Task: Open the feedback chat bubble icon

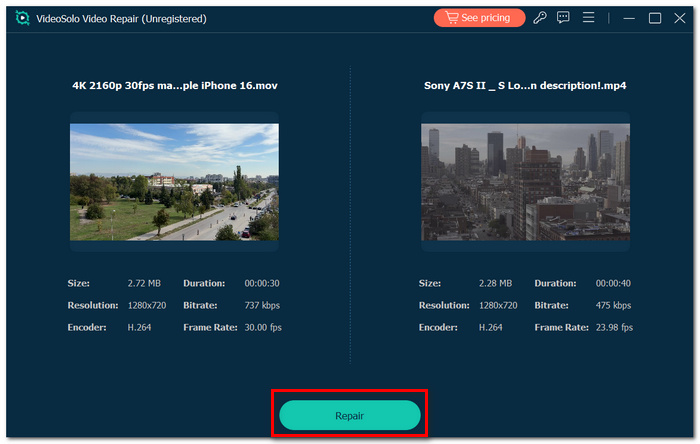Action: coord(563,18)
